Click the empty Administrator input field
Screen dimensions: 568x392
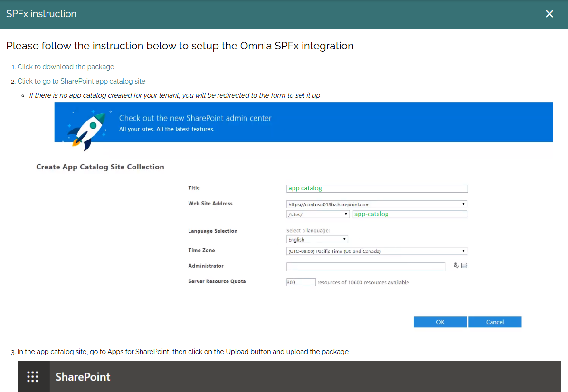coord(366,267)
